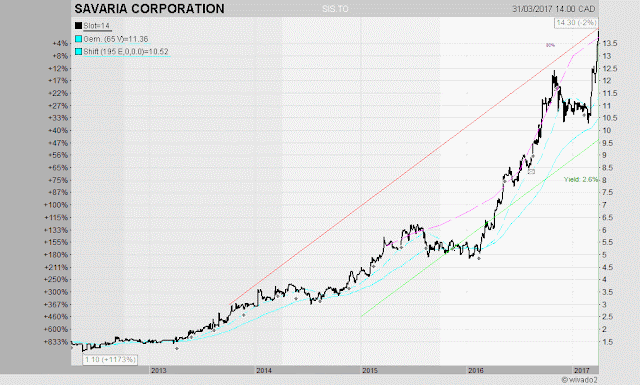Click the '12.5' price axis label

[x=610, y=69]
